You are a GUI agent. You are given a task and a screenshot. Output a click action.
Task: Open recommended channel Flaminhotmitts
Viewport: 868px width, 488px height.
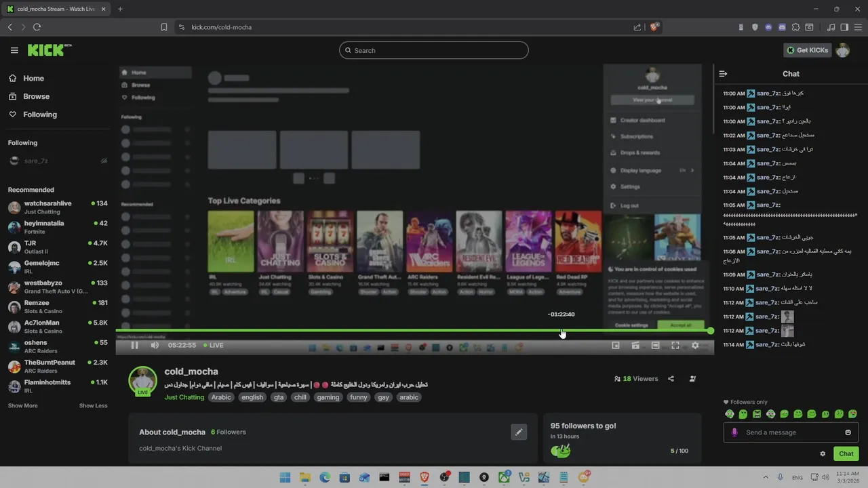[x=57, y=386]
